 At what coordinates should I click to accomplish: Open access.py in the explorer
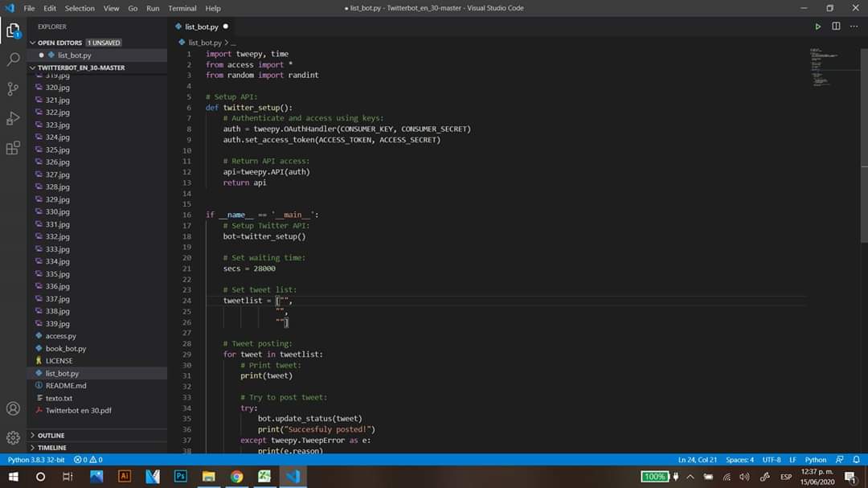(61, 336)
